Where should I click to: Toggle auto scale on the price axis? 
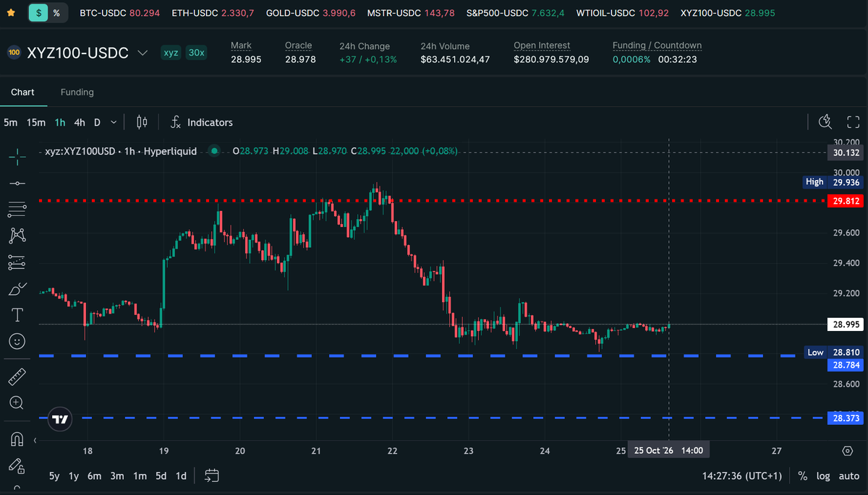tap(849, 476)
